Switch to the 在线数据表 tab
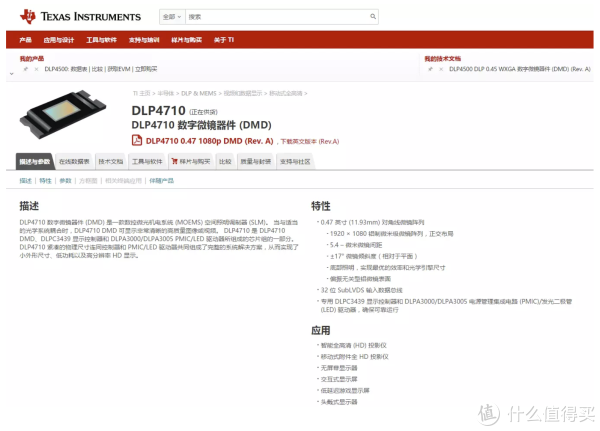 [x=74, y=162]
